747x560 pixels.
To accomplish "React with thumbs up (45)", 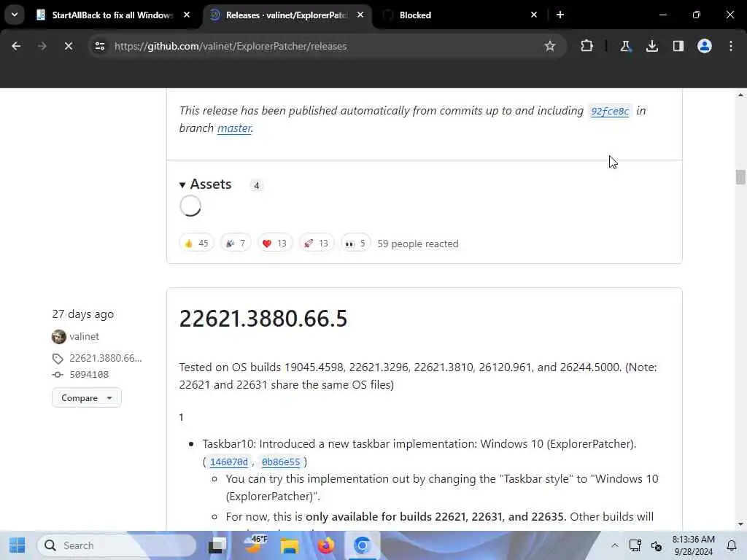I will point(196,244).
